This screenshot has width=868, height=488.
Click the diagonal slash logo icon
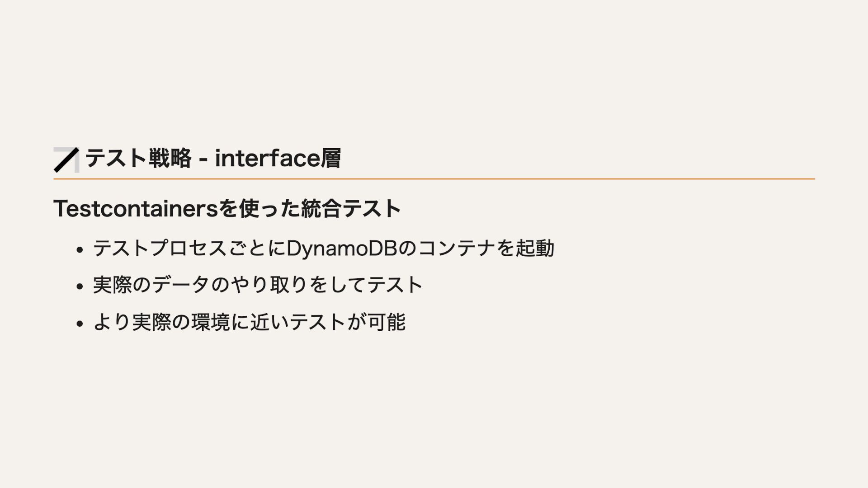click(x=66, y=160)
